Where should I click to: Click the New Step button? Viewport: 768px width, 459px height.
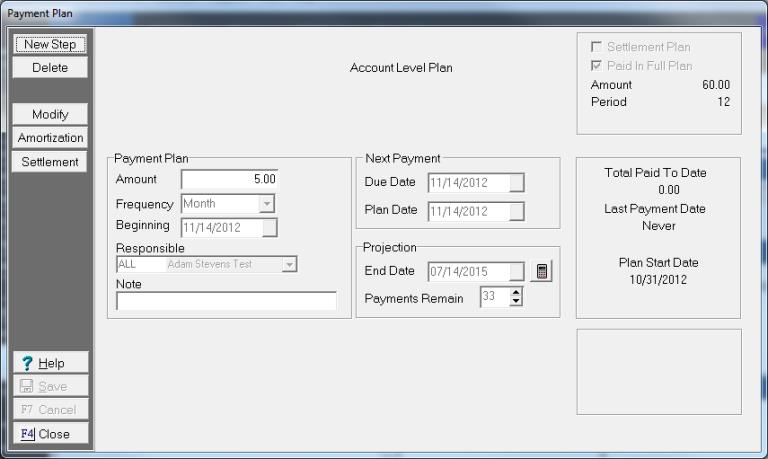pyautogui.click(x=50, y=44)
